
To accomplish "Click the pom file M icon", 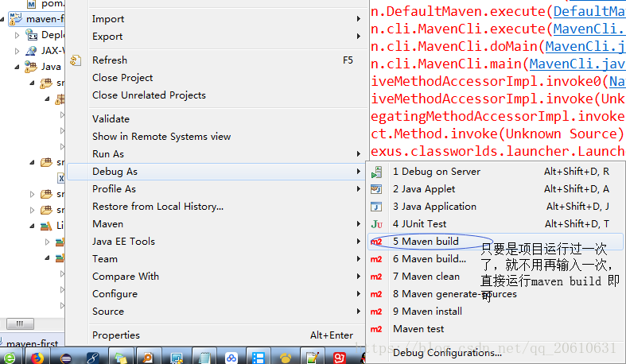I will click(x=32, y=4).
